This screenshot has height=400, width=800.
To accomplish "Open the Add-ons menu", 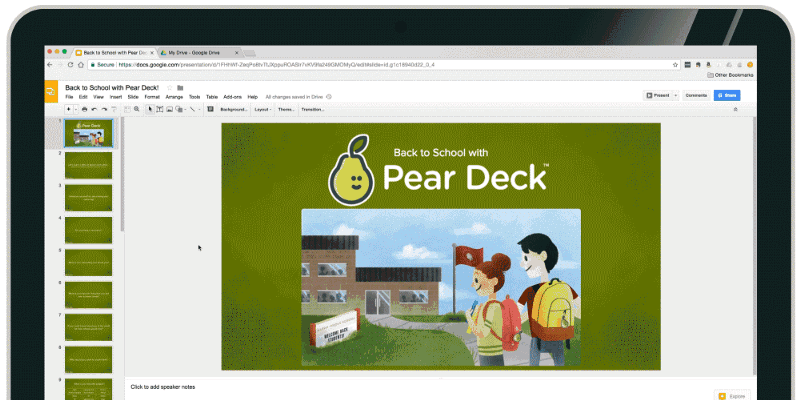I will point(233,97).
